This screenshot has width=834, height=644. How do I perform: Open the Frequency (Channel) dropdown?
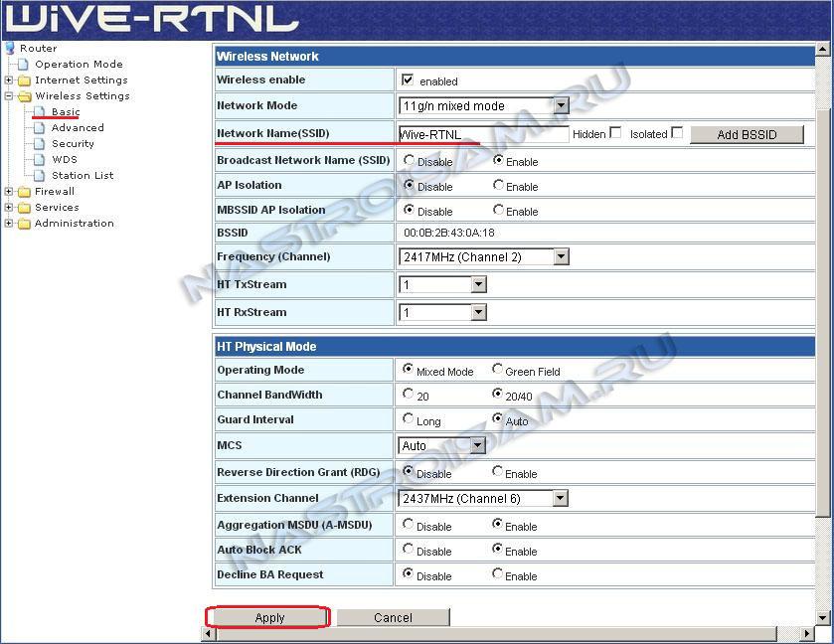[x=561, y=257]
